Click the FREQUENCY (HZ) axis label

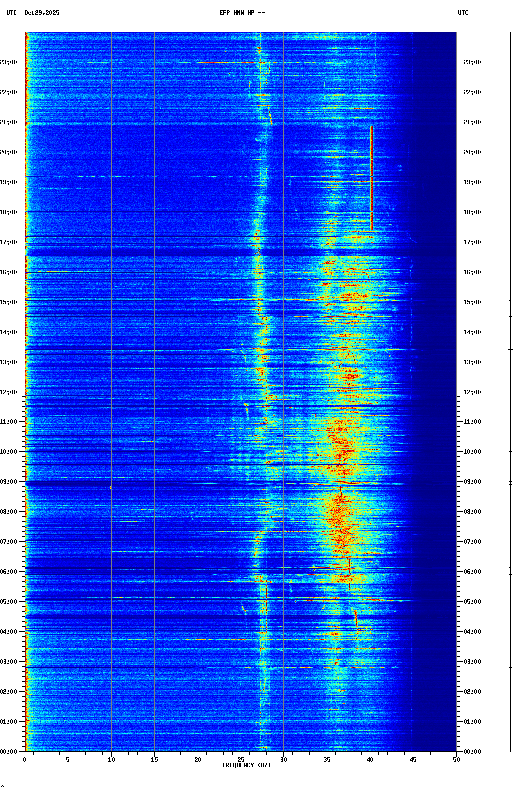point(247,765)
